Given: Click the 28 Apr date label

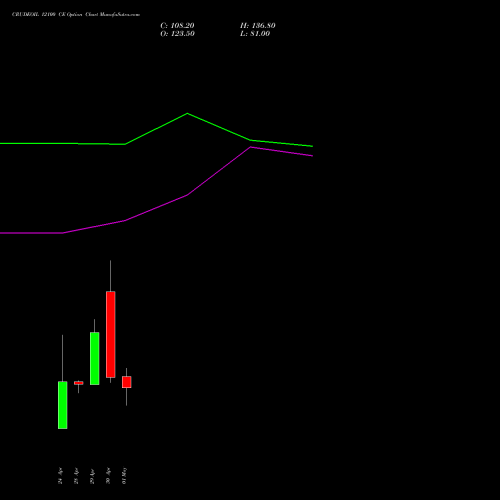Looking at the screenshot, I should 76,476.
